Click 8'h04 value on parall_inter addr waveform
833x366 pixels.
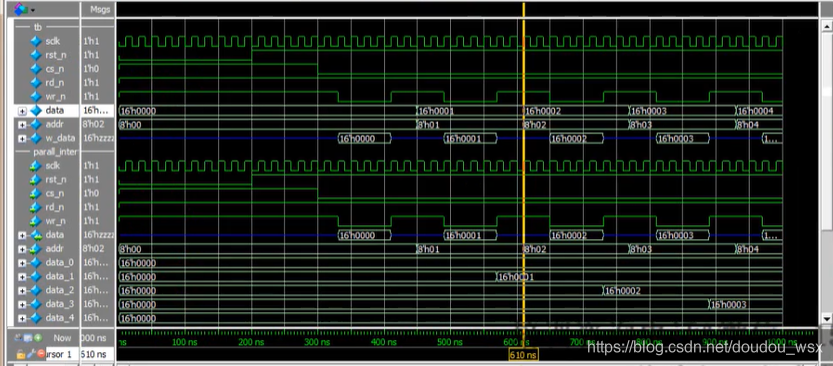pos(747,249)
